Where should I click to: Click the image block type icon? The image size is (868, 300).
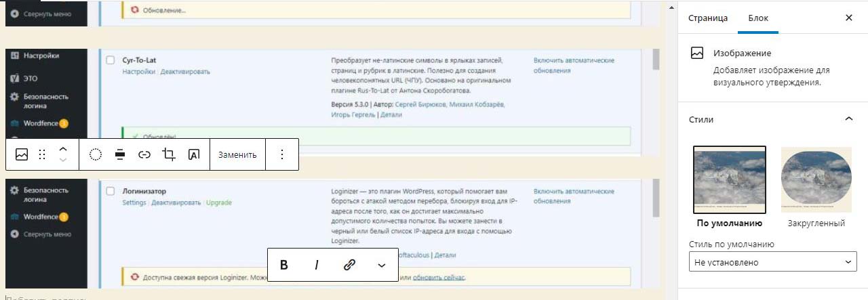click(22, 154)
